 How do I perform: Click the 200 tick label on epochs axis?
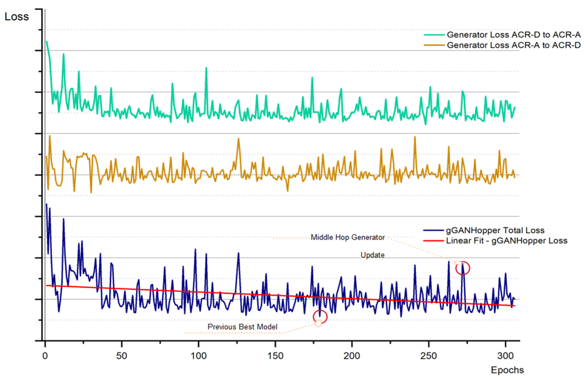352,356
